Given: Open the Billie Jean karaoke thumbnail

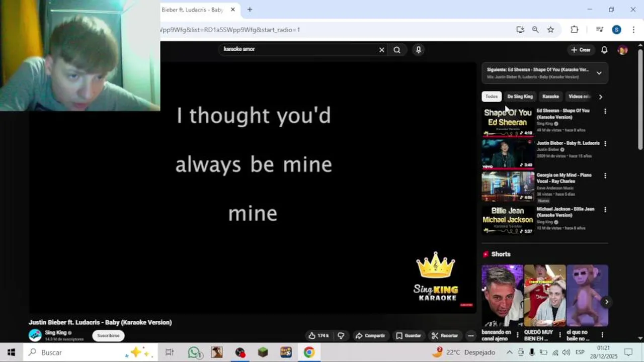Looking at the screenshot, I should 508,220.
